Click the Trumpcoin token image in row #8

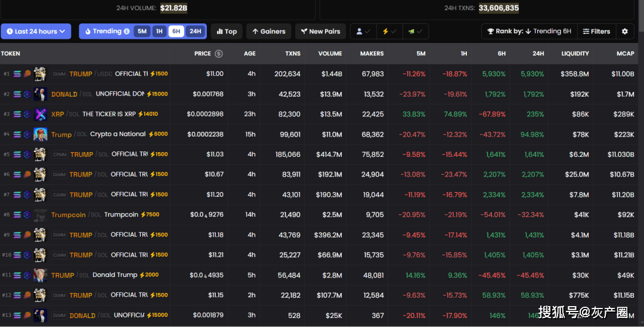pyautogui.click(x=41, y=215)
